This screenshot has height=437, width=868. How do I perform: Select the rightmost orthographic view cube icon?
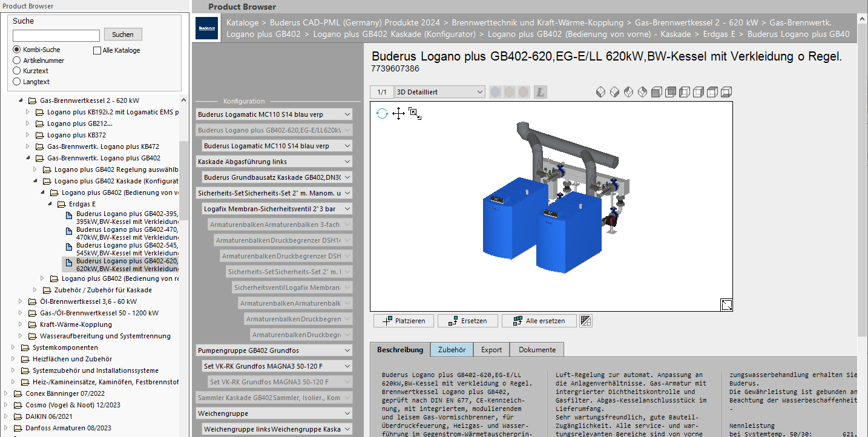point(726,92)
